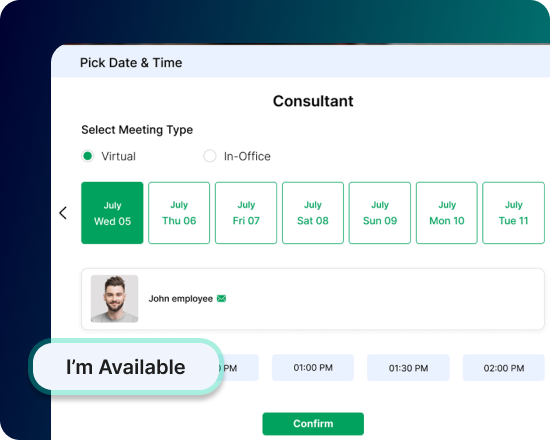The height and width of the screenshot is (440, 550).
Task: Pick the July Sat 08 date tile
Action: (x=313, y=213)
